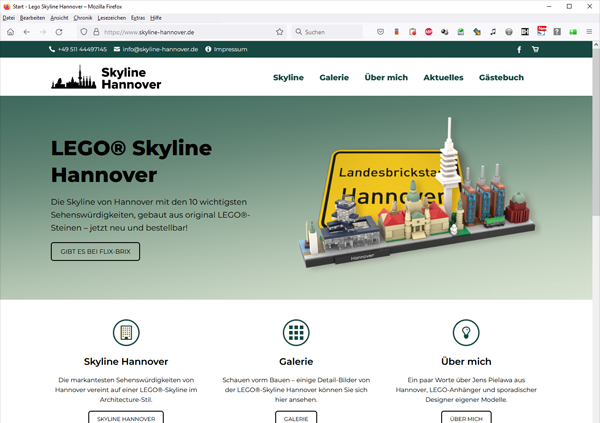Click the GALERIE button below description
The height and width of the screenshot is (423, 600).
tap(296, 418)
